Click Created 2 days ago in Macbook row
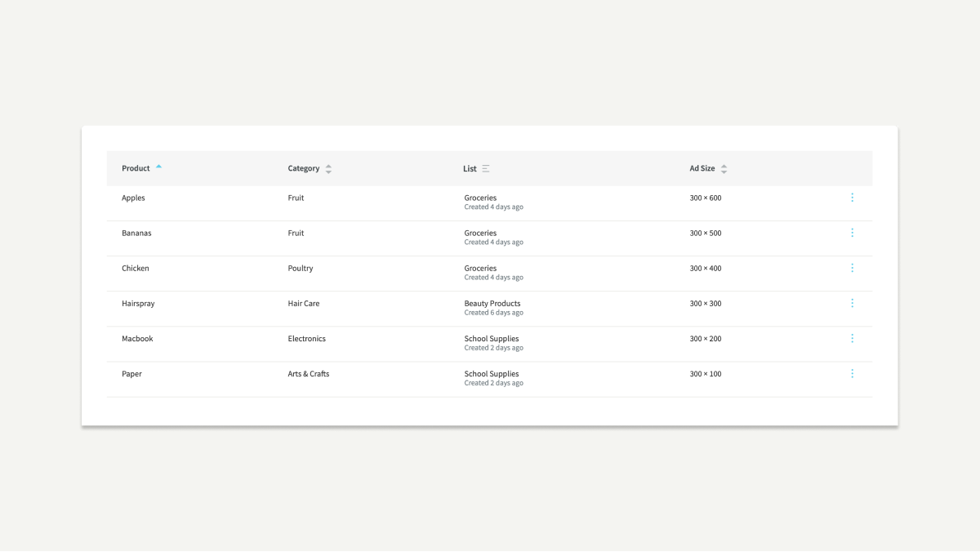The height and width of the screenshot is (552, 980). (x=494, y=348)
